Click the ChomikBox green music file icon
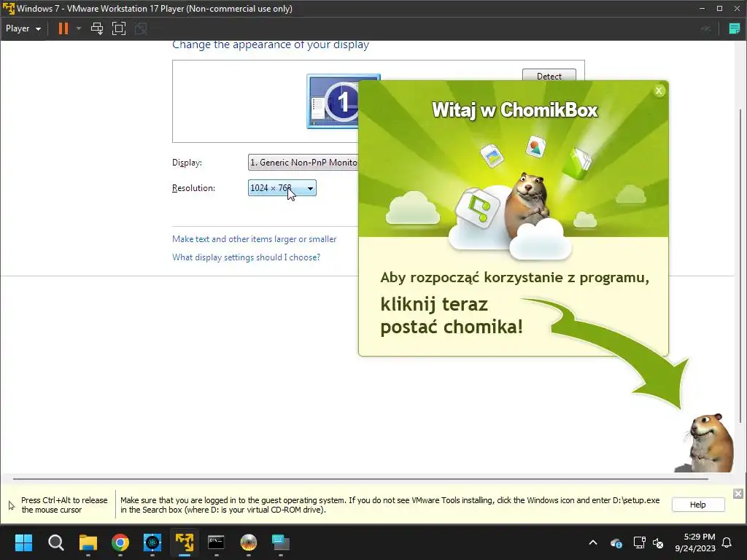Screen dimensions: 747x560 [x=478, y=208]
